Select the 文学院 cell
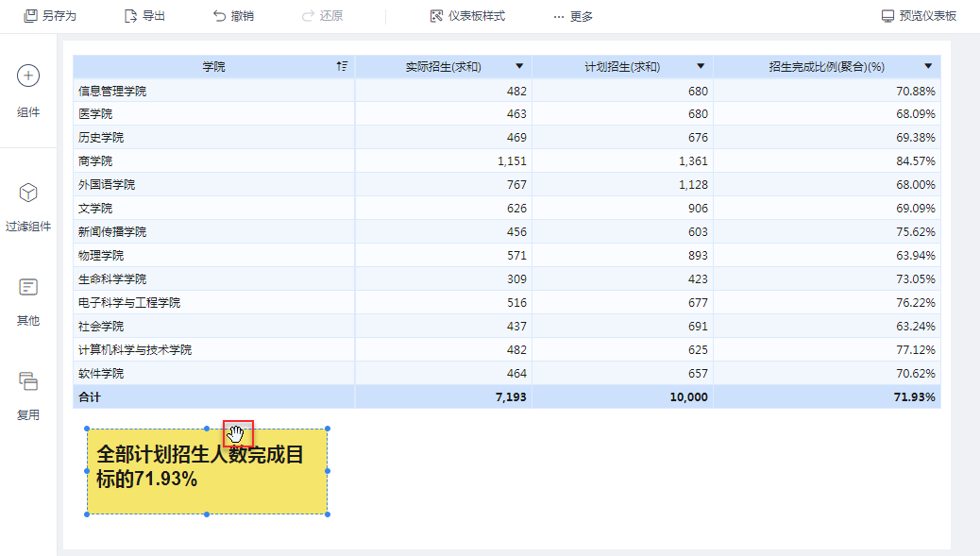This screenshot has width=980, height=556. click(213, 208)
